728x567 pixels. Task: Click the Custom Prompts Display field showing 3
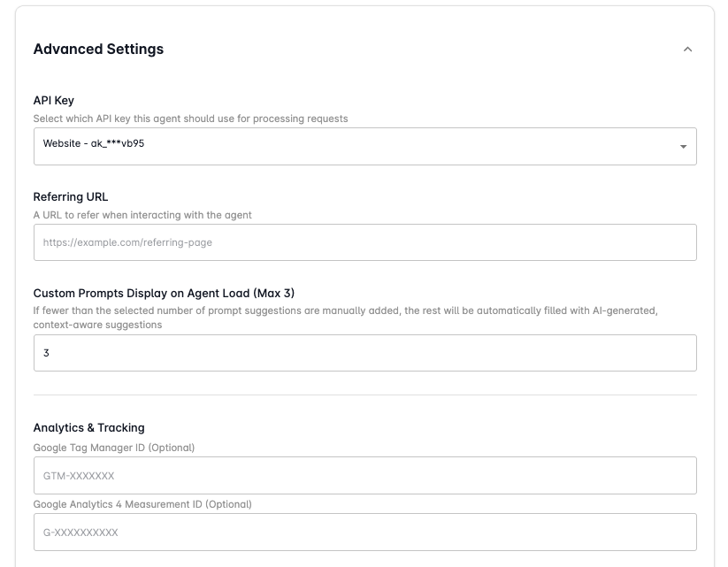365,353
